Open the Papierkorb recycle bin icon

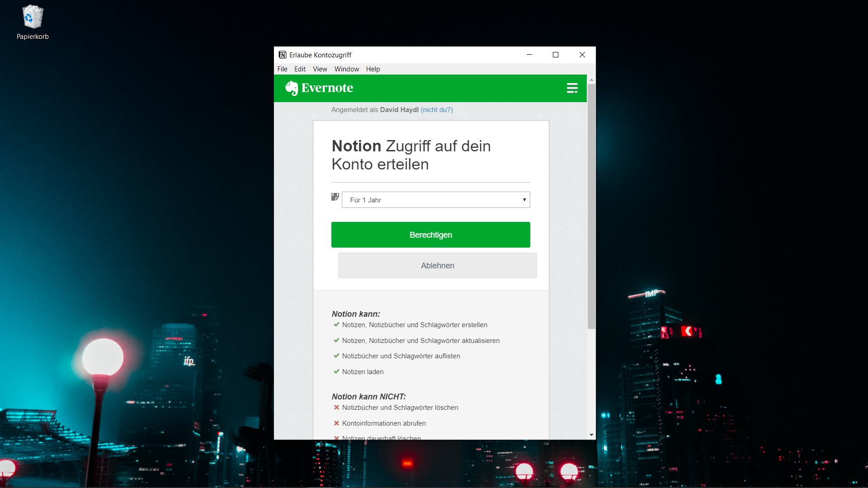click(x=33, y=17)
